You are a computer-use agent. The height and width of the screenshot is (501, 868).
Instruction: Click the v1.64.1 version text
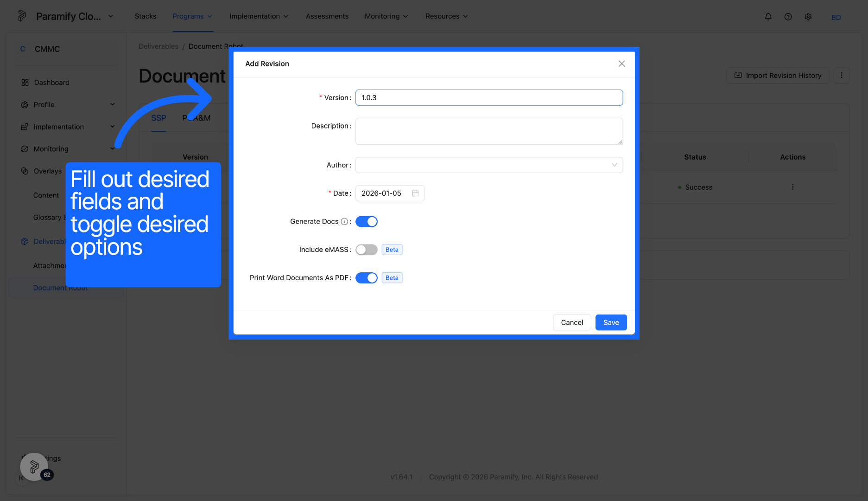pyautogui.click(x=401, y=477)
